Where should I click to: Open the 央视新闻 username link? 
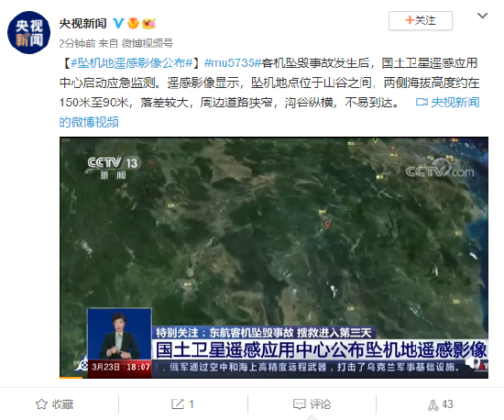[82, 24]
